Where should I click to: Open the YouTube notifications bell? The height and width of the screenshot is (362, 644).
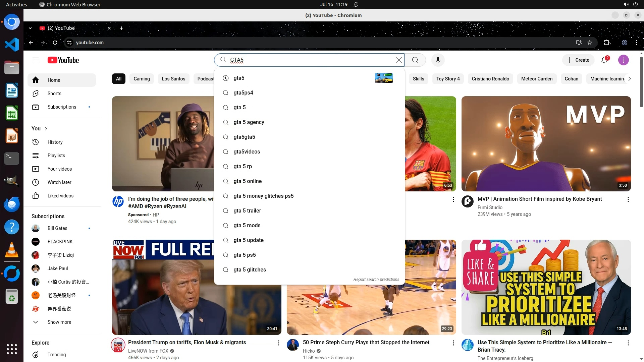604,60
